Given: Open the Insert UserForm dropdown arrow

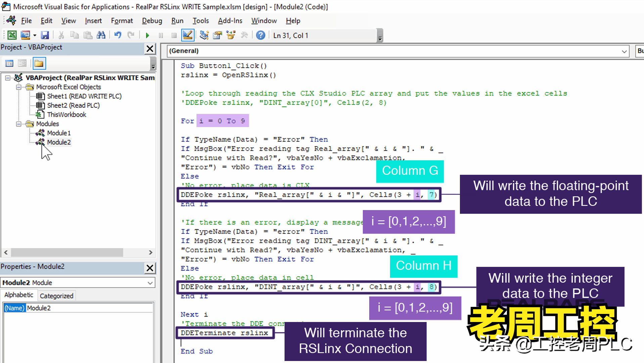Looking at the screenshot, I should (x=35, y=35).
